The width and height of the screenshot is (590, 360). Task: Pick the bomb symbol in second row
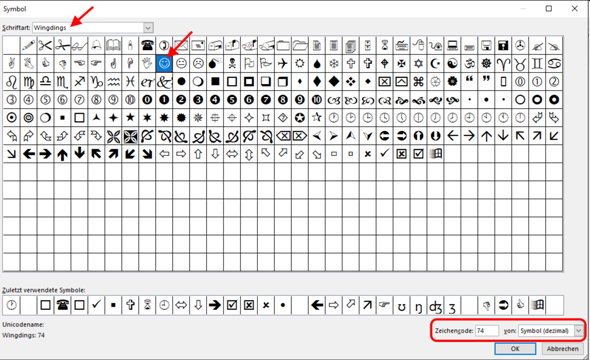215,64
